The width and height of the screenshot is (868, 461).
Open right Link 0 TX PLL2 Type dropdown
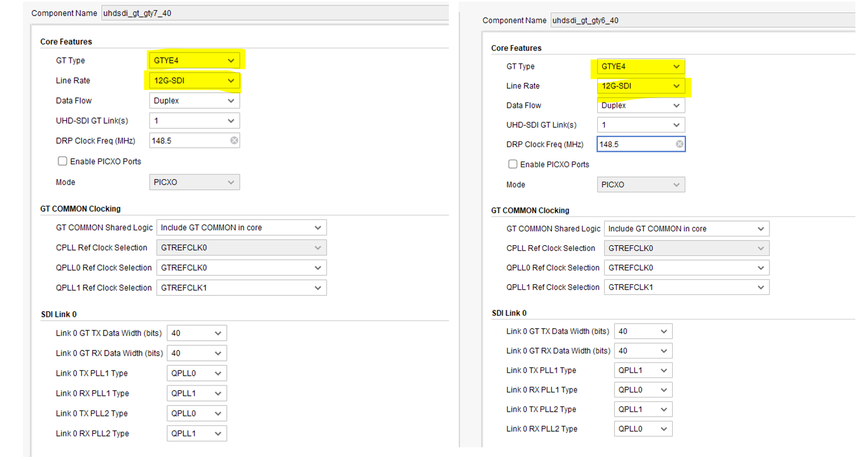pos(642,409)
